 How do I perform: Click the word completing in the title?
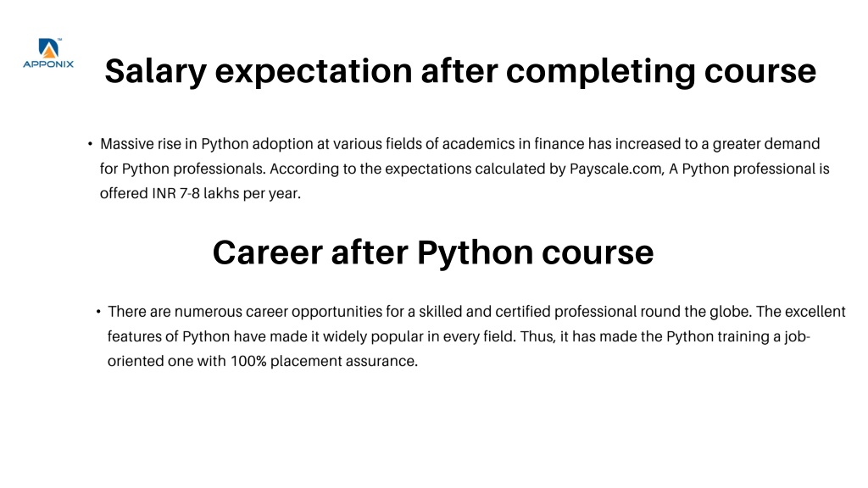coord(601,71)
